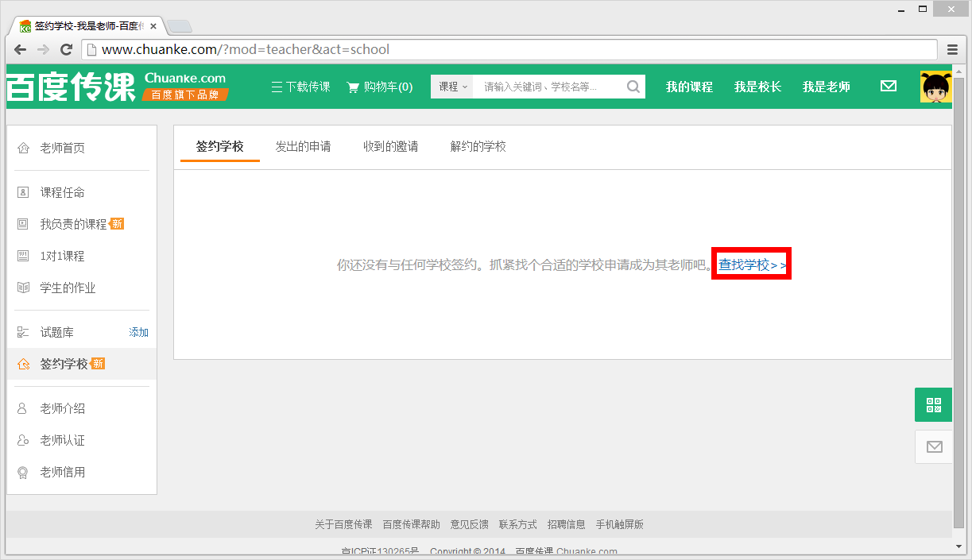The height and width of the screenshot is (560, 972).
Task: Select 我是校长 in the top bar
Action: [x=757, y=87]
